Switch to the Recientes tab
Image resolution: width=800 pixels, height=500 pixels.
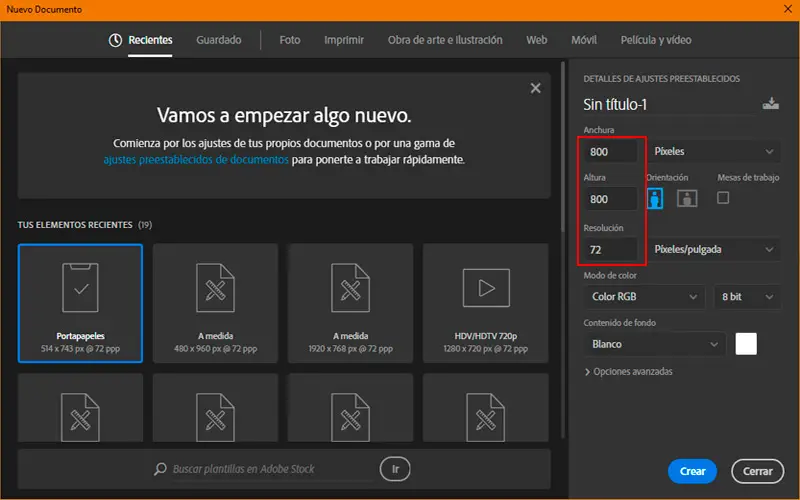[x=150, y=40]
